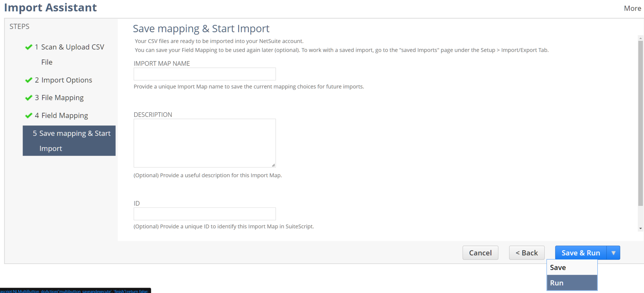The image size is (644, 293).
Task: Open the More menu
Action: [x=632, y=8]
